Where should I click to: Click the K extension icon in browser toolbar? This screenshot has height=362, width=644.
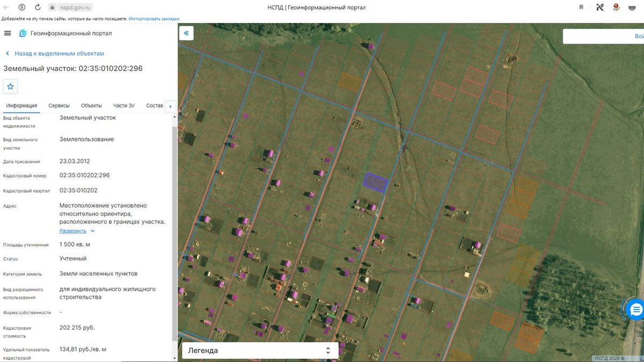600,8
